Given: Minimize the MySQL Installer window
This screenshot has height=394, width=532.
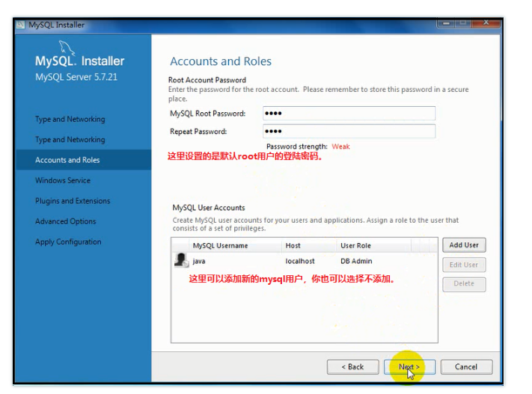Looking at the screenshot, I should click(x=446, y=23).
